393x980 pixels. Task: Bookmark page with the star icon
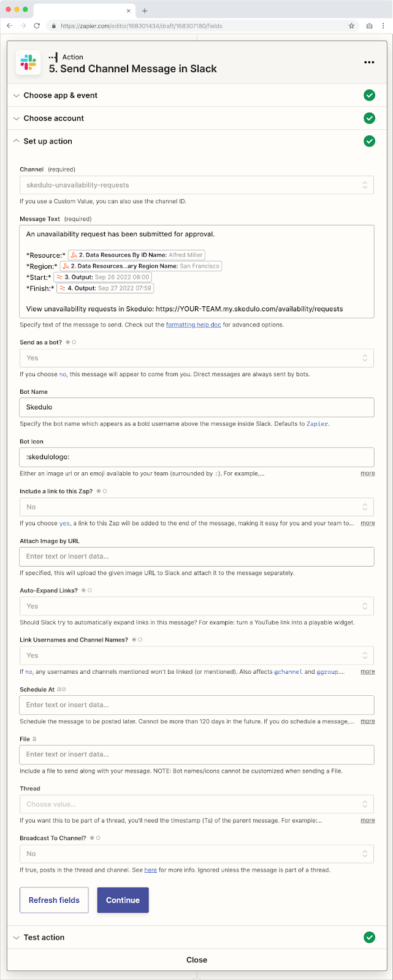coord(351,26)
